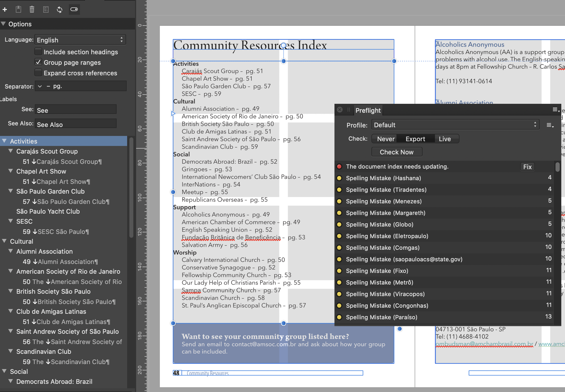This screenshot has width=565, height=392.
Task: Click the down arrow in the SESC São Paulo entry
Action: coord(35,232)
